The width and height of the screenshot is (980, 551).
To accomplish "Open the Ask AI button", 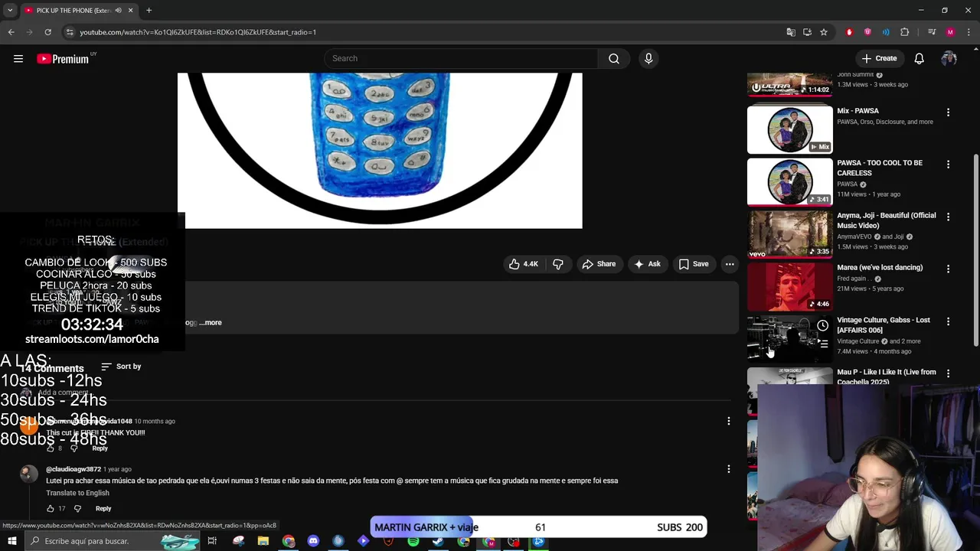I will coord(647,264).
